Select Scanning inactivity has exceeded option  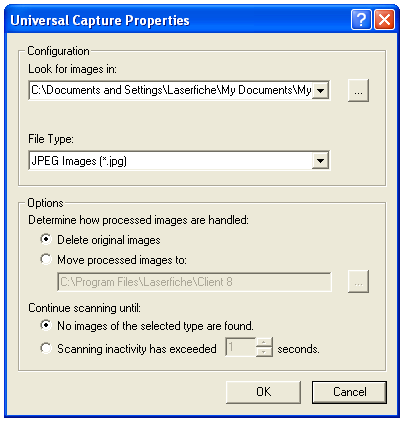point(46,348)
